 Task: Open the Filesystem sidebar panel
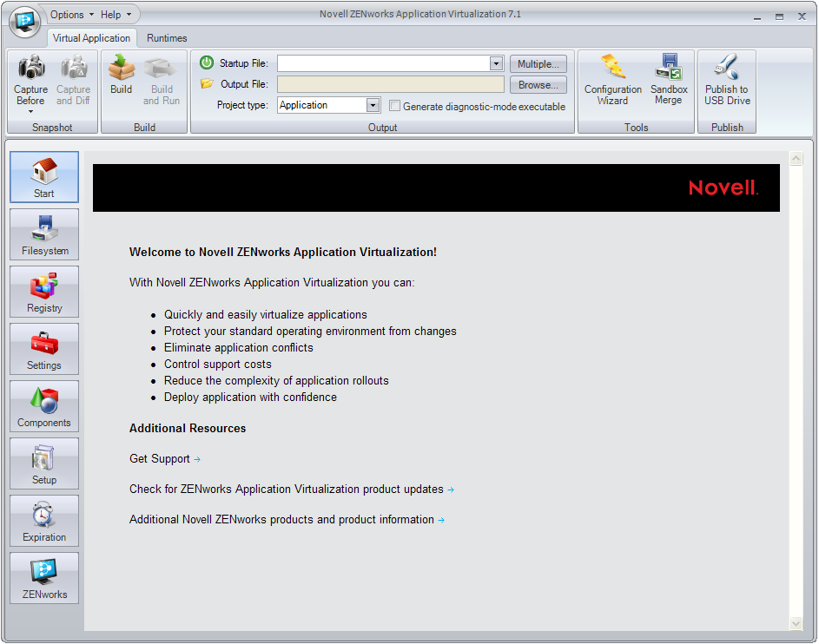pos(44,234)
